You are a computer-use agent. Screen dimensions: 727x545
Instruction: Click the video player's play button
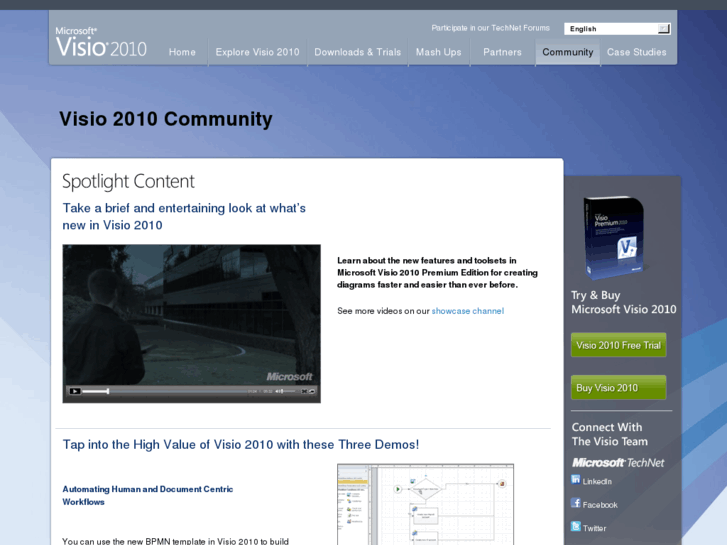[x=75, y=391]
